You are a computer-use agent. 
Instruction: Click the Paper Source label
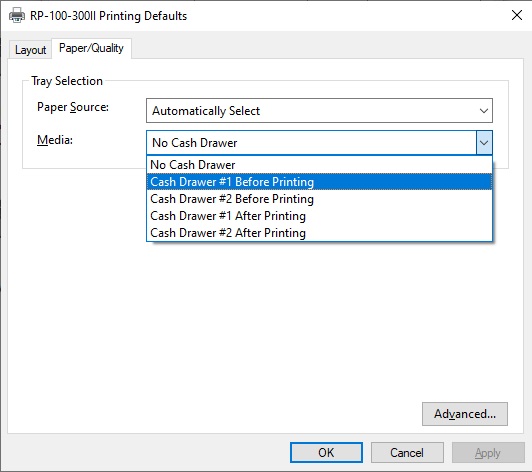[x=73, y=107]
